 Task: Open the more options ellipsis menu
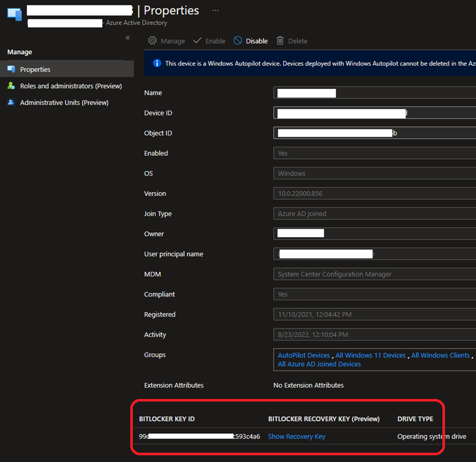pyautogui.click(x=215, y=11)
